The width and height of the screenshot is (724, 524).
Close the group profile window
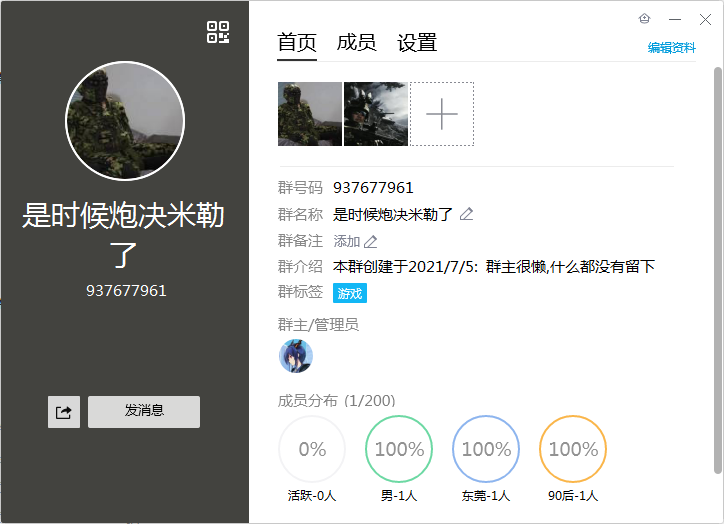point(705,19)
